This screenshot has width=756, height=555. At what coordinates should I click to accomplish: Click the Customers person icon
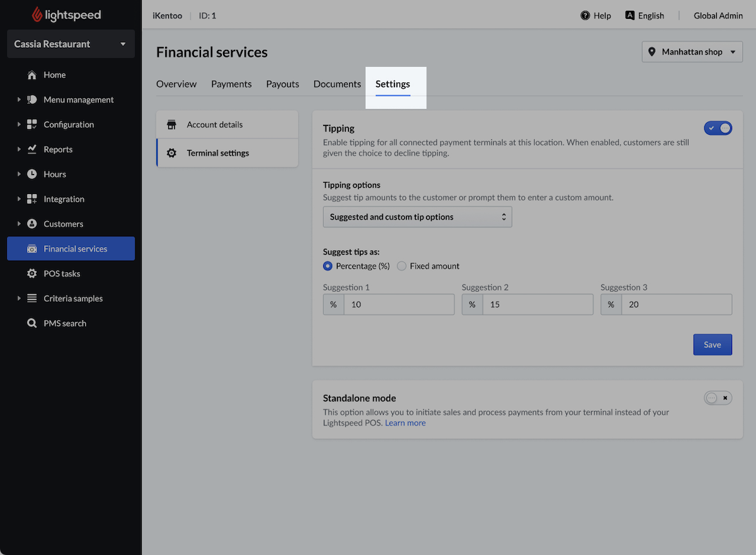[32, 224]
